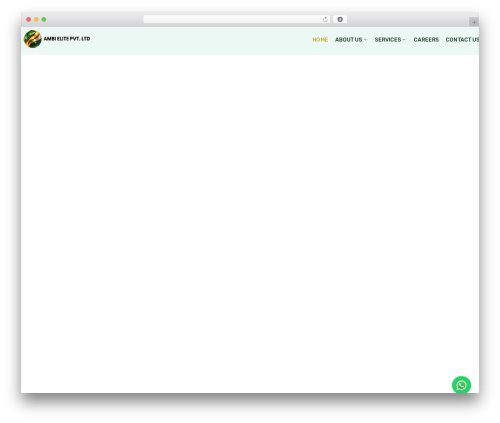Viewport: 500px width, 423px height.
Task: Close the browser window red button
Action: [x=29, y=20]
